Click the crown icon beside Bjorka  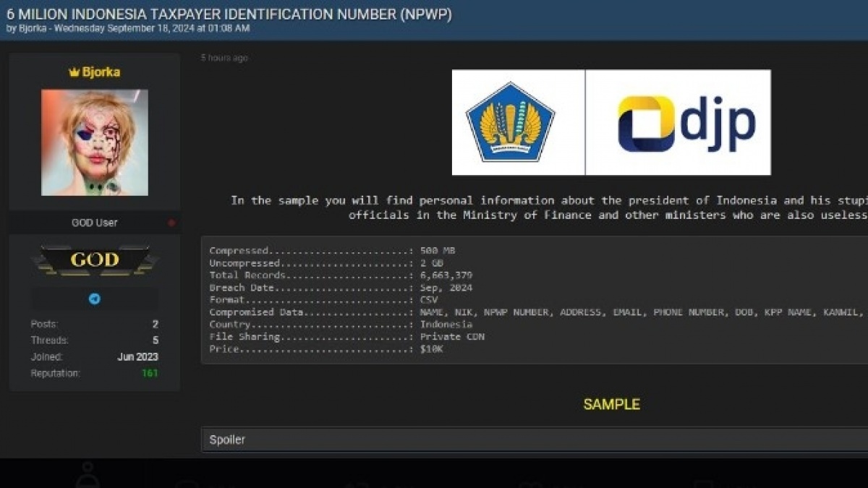(74, 72)
